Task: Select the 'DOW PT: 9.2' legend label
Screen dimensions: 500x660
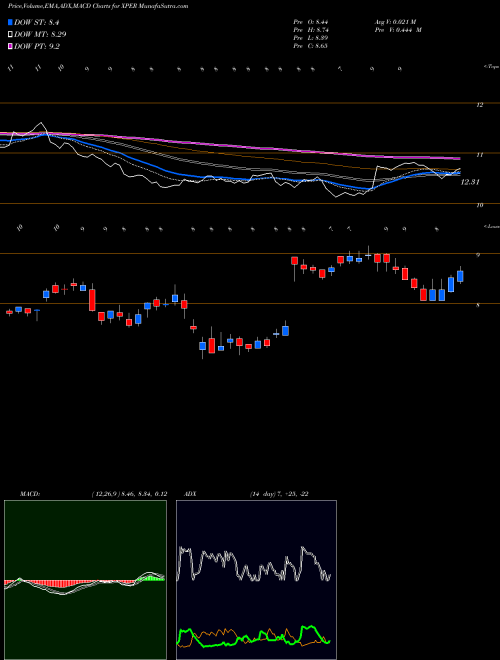Action: 37,46
